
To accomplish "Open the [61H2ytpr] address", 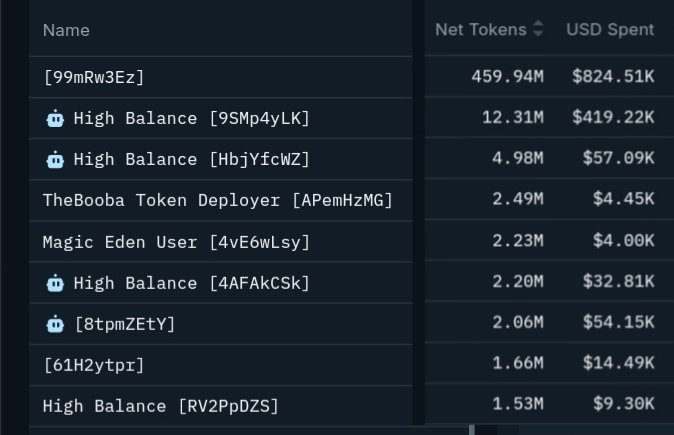I will pyautogui.click(x=94, y=365).
